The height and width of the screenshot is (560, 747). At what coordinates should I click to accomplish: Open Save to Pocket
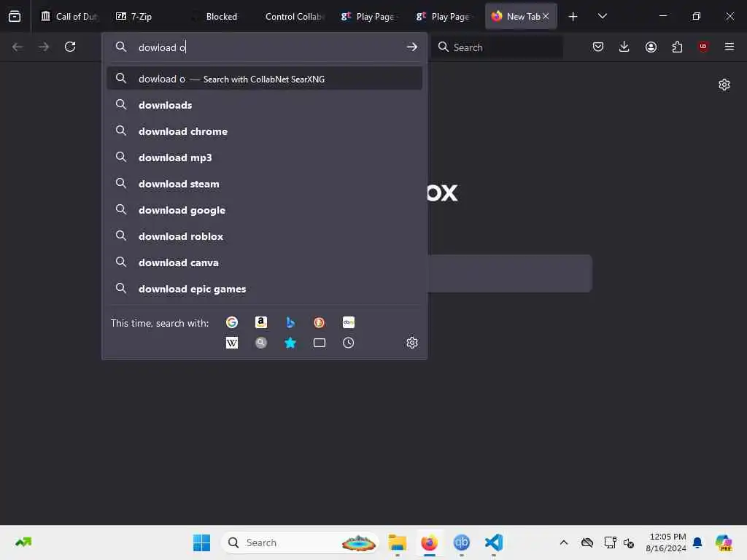tap(598, 47)
